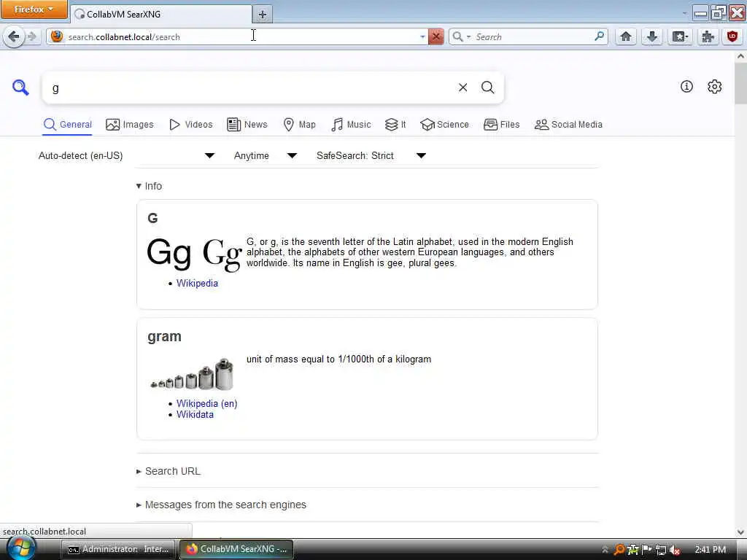Open the About info icon
Viewport: 747px width, 560px height.
tap(686, 86)
